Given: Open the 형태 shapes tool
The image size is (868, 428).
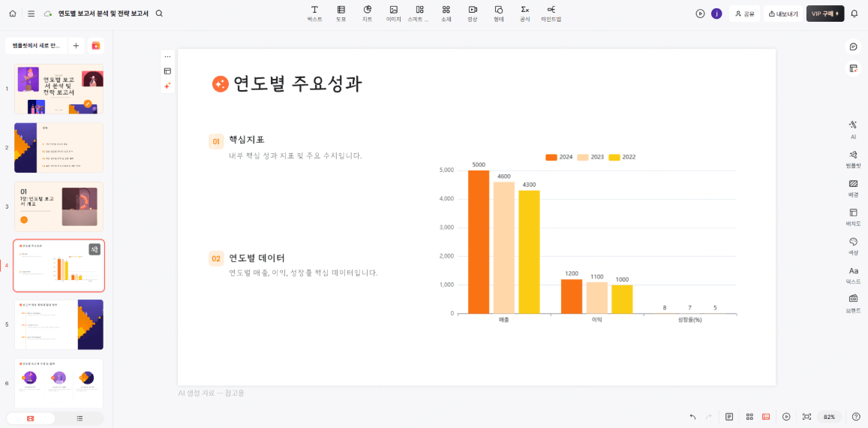Looking at the screenshot, I should tap(499, 14).
